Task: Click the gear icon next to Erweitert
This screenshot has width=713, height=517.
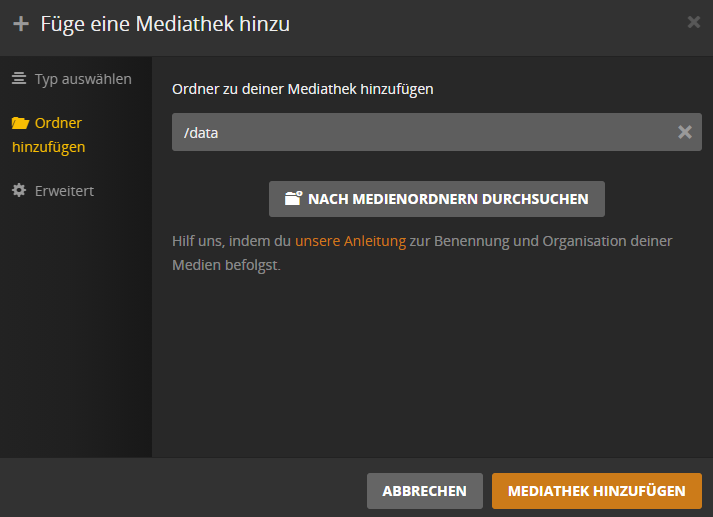Action: click(x=19, y=190)
